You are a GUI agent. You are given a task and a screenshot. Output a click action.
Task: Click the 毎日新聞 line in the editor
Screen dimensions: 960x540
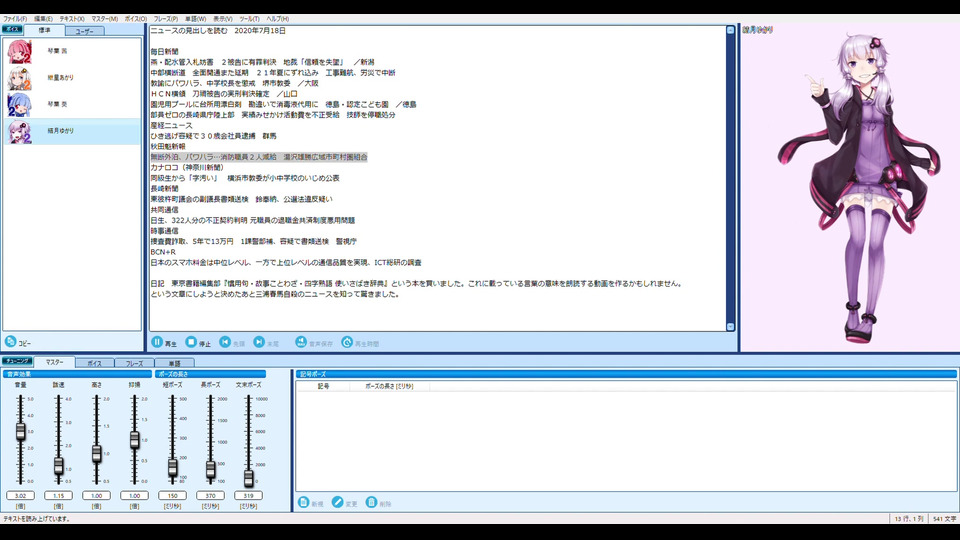[x=164, y=51]
